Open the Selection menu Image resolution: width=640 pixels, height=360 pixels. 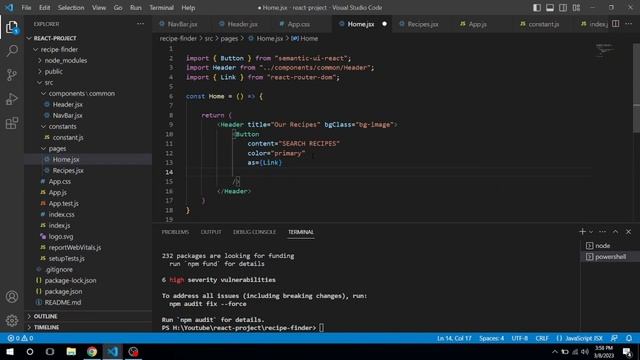point(71,8)
